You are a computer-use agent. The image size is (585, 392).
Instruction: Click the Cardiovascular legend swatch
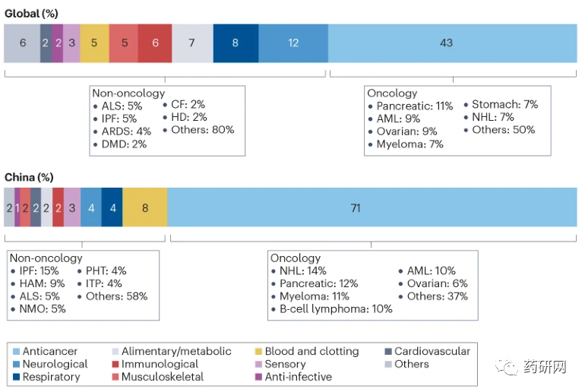coord(388,352)
